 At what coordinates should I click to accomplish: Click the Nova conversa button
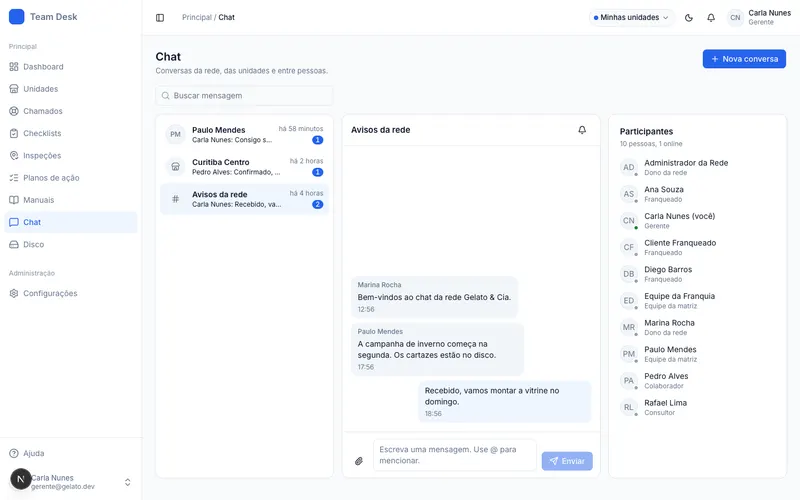744,59
